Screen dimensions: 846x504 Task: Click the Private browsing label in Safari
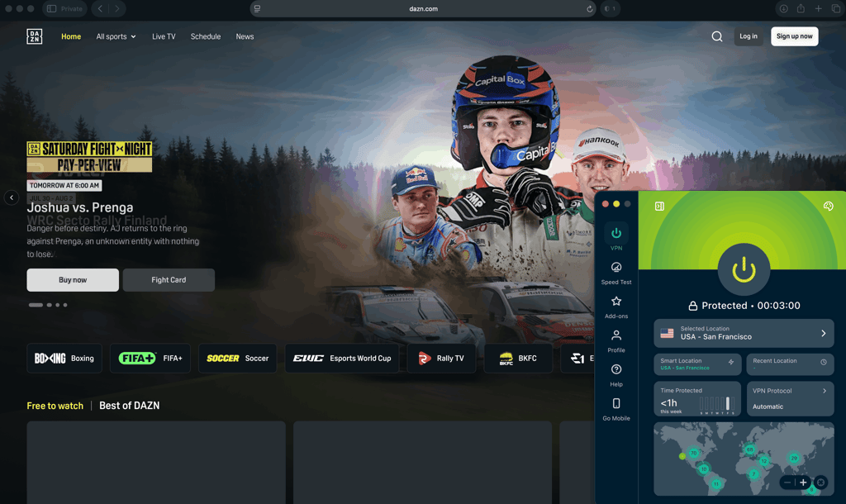(x=72, y=8)
